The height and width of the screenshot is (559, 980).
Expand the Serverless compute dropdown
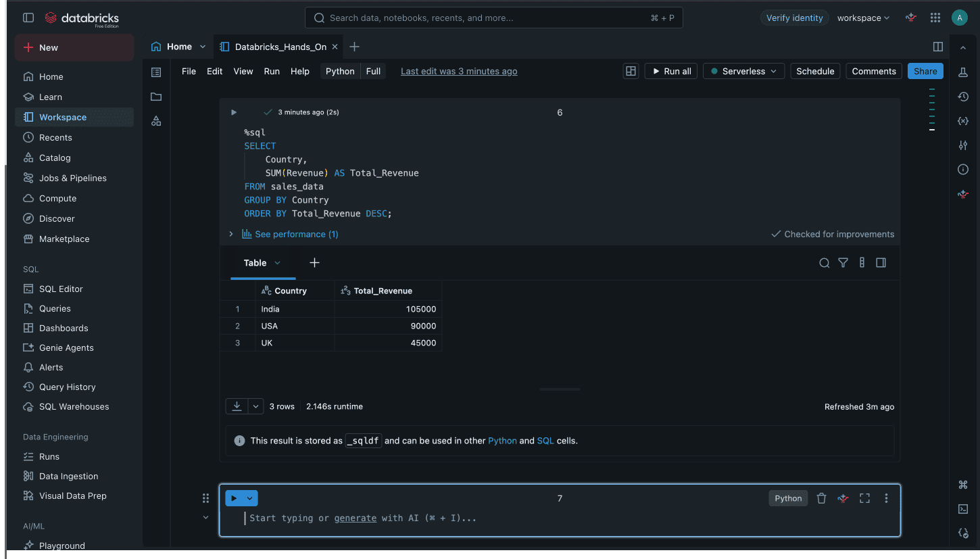tap(743, 71)
